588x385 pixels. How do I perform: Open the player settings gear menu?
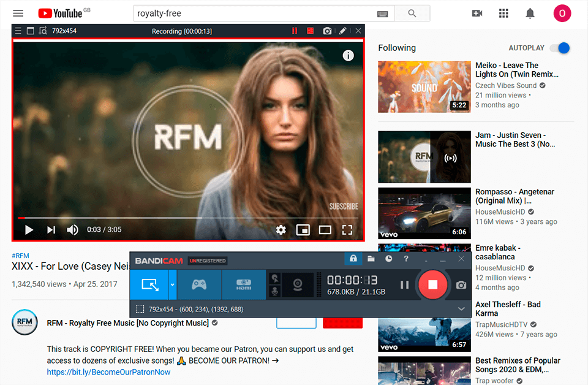point(281,229)
